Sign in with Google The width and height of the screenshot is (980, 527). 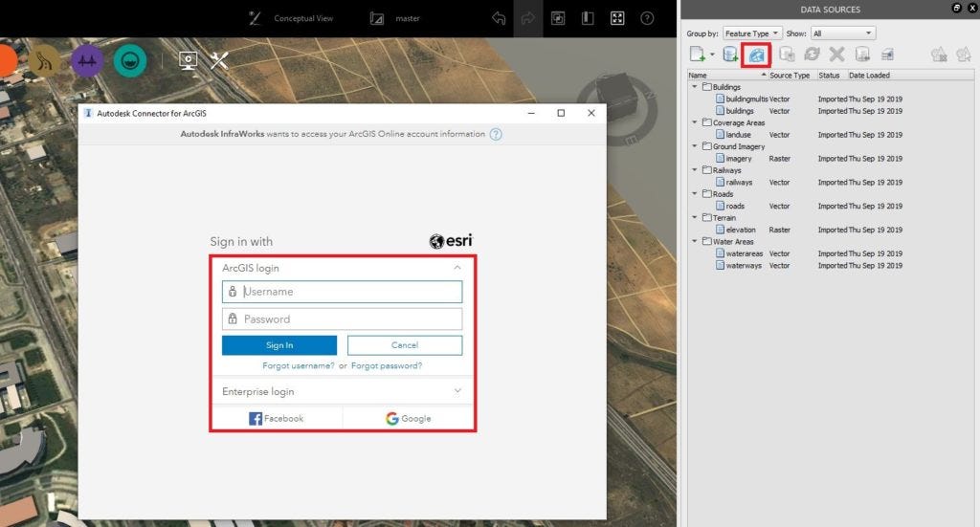click(408, 418)
